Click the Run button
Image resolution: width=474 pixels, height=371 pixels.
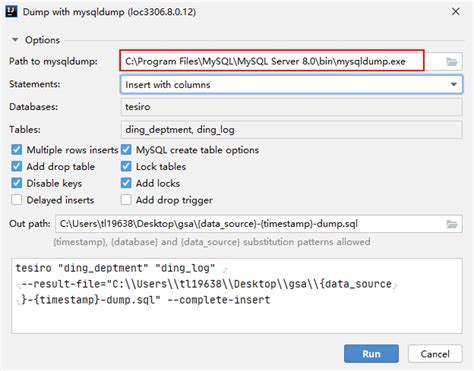click(x=371, y=354)
